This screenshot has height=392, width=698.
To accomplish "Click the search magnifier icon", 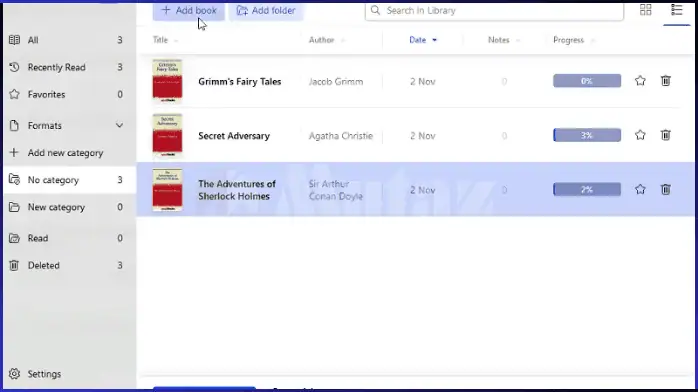I will click(x=375, y=10).
